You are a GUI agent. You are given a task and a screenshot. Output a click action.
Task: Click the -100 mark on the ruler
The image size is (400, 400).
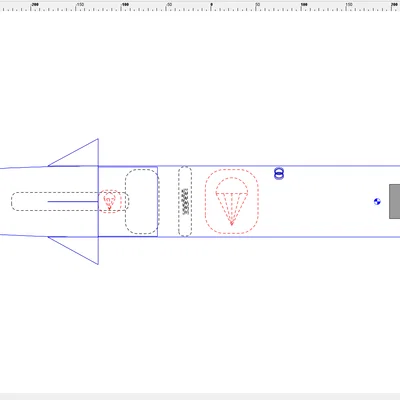[x=125, y=5]
